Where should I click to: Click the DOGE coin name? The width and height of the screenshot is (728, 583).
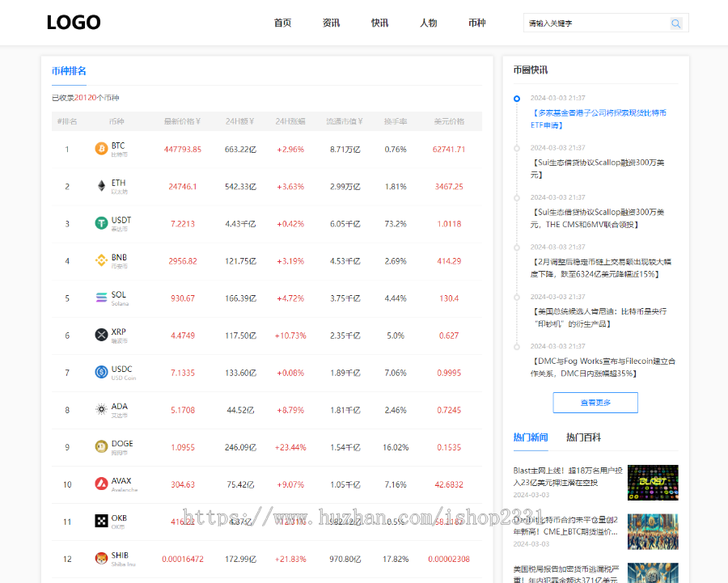pyautogui.click(x=122, y=443)
